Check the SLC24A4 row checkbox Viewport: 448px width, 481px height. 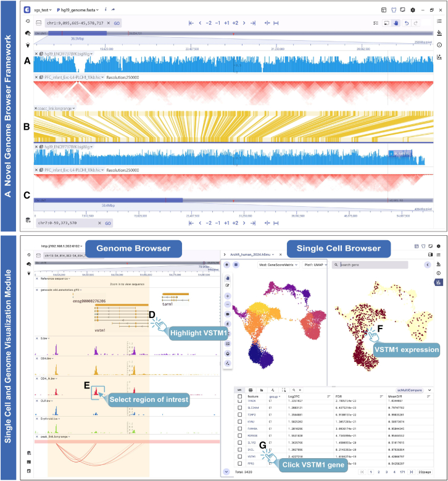pyautogui.click(x=240, y=408)
